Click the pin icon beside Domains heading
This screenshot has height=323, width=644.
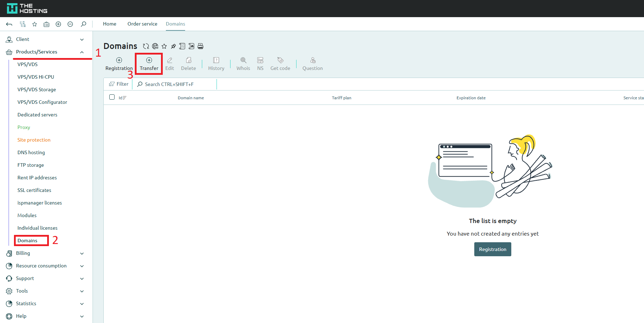(x=173, y=46)
